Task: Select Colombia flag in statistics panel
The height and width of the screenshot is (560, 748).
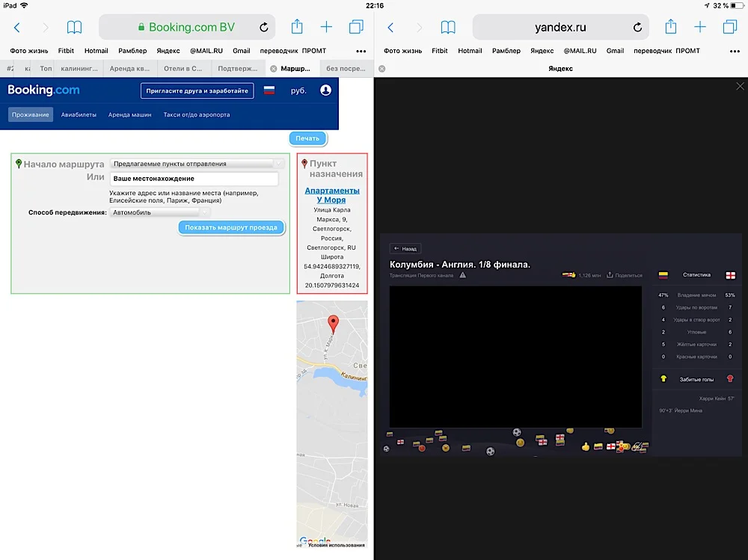Action: click(x=663, y=274)
